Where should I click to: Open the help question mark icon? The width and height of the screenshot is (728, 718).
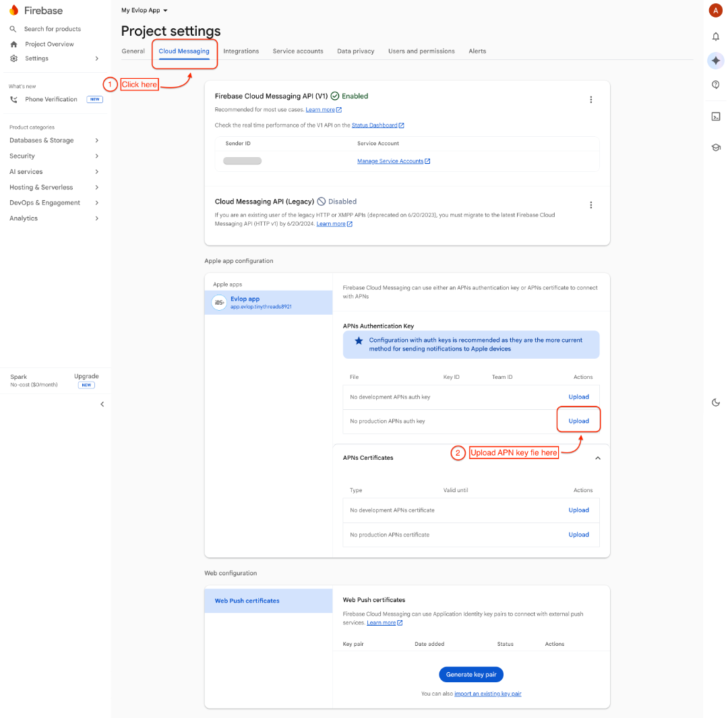715,84
